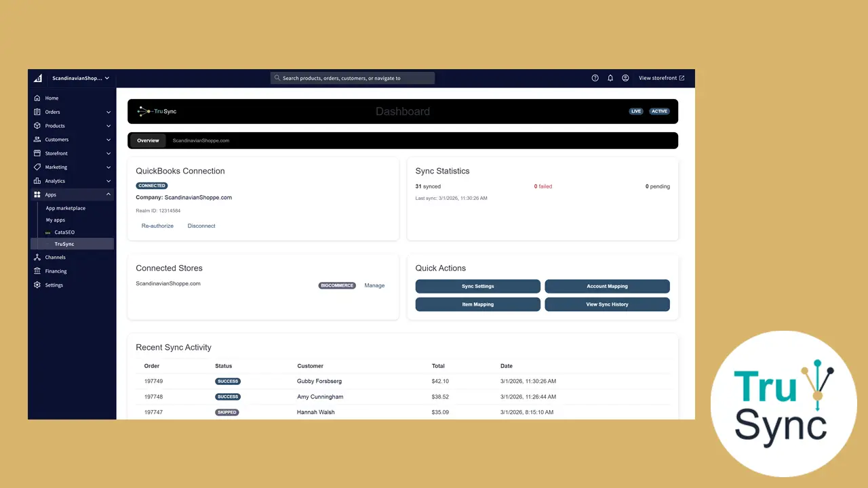
Task: Click the Account Mapping button
Action: [607, 286]
